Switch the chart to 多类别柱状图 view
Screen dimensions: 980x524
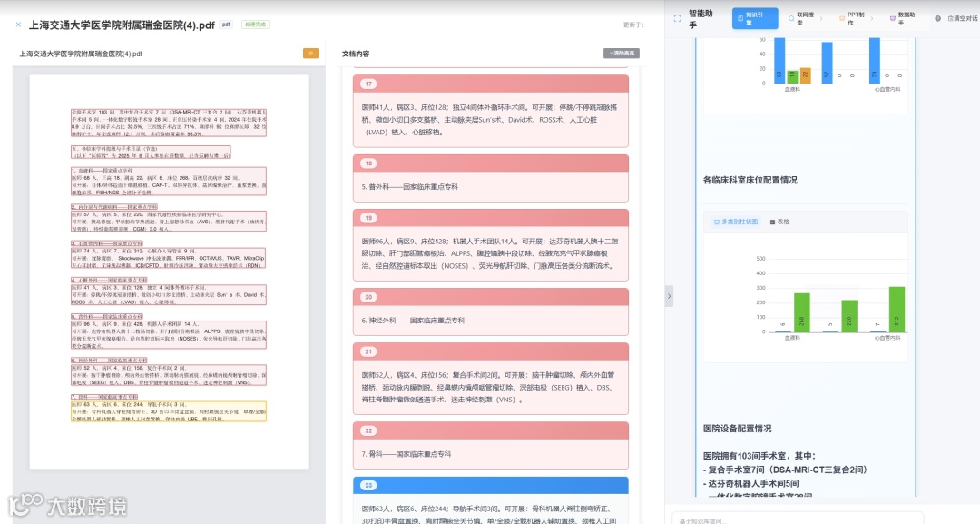pyautogui.click(x=736, y=222)
